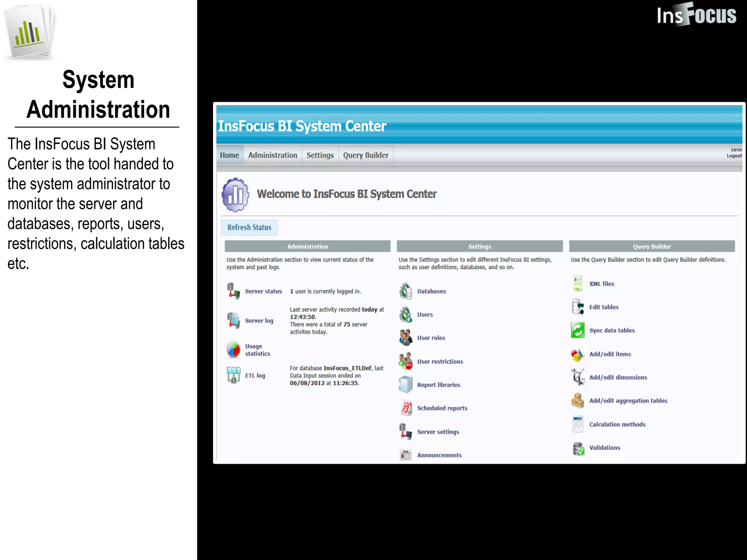747x560 pixels.
Task: Click the Server status icon
Action: tap(233, 291)
